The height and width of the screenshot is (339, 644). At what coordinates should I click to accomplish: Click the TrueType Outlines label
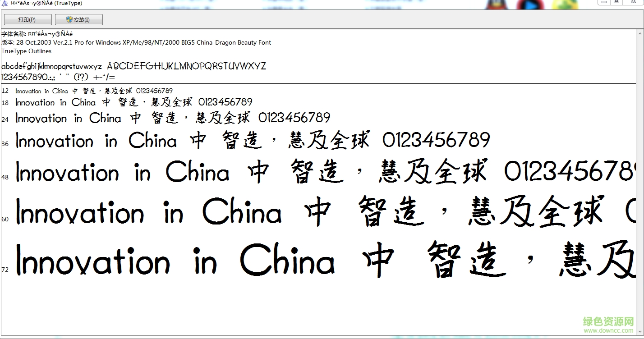(x=26, y=51)
